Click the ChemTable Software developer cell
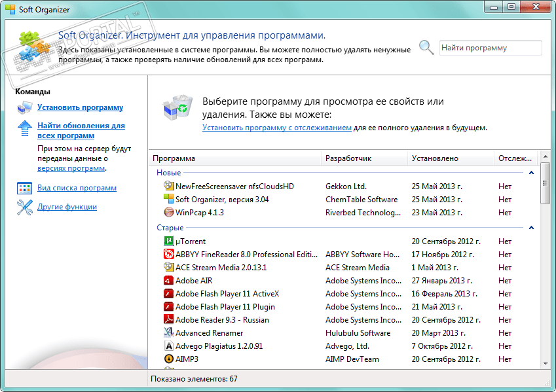Image resolution: width=556 pixels, height=392 pixels. point(361,199)
